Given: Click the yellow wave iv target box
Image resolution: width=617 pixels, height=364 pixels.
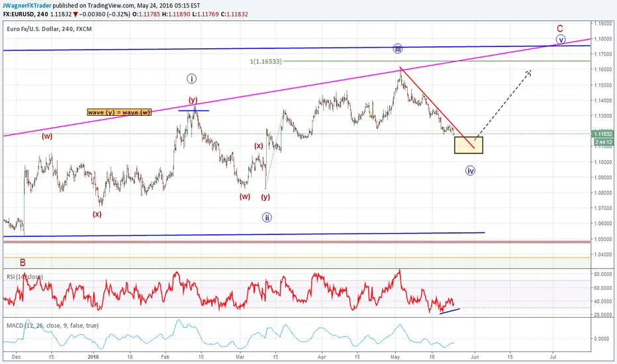Looking at the screenshot, I should click(468, 145).
